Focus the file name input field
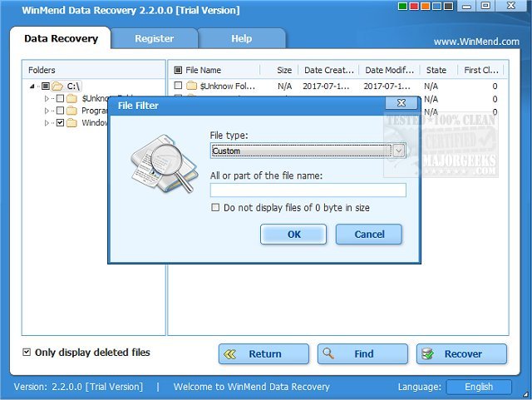The width and height of the screenshot is (532, 400). (x=308, y=190)
